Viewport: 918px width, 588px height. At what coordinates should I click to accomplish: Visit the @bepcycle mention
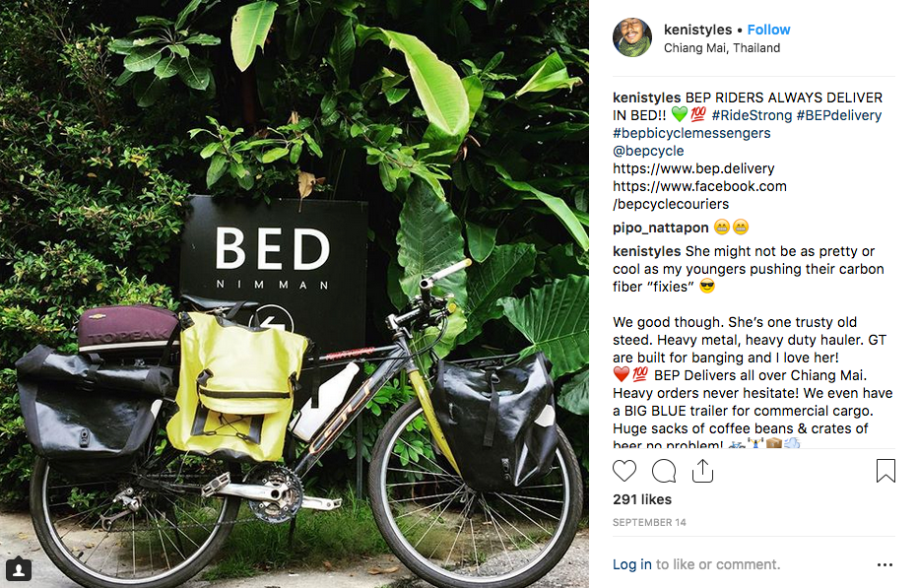(648, 151)
